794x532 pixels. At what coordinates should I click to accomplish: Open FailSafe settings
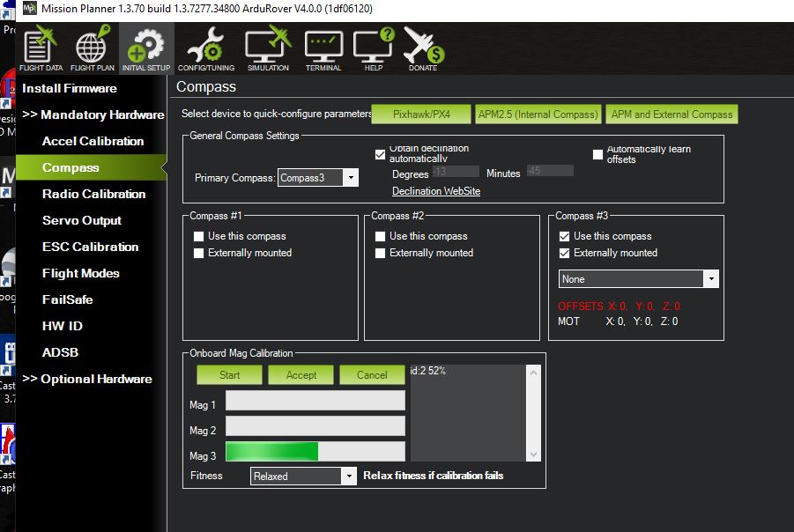tap(68, 299)
